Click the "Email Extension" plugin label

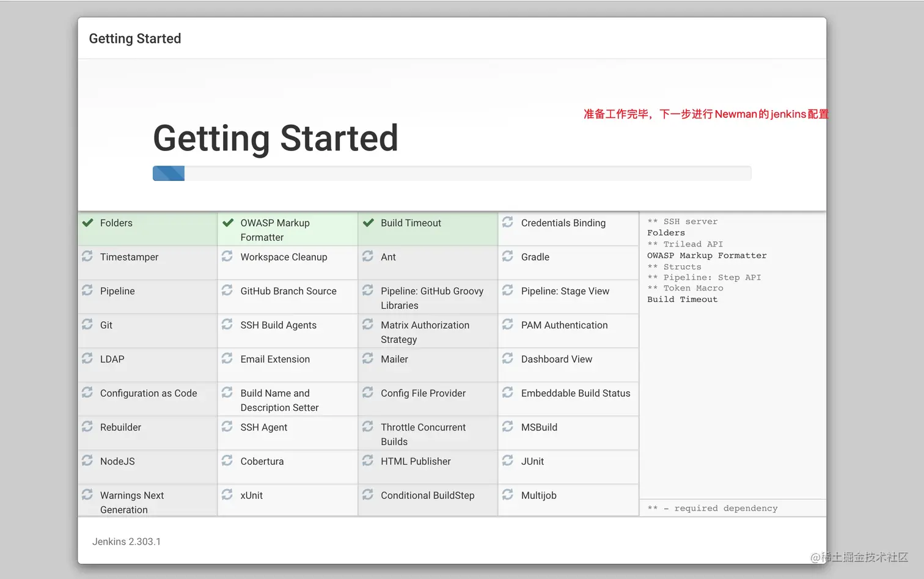(275, 360)
